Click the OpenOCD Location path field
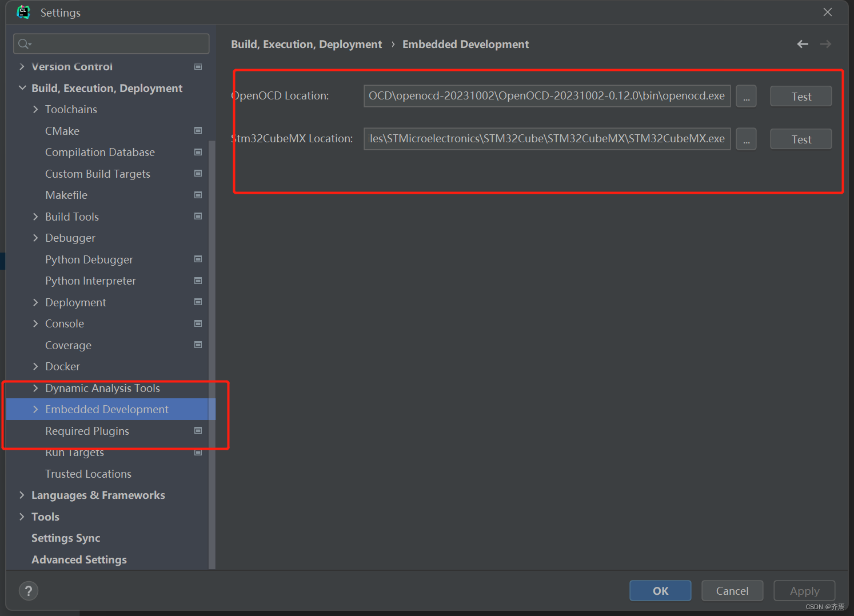This screenshot has width=854, height=616. pyautogui.click(x=547, y=96)
